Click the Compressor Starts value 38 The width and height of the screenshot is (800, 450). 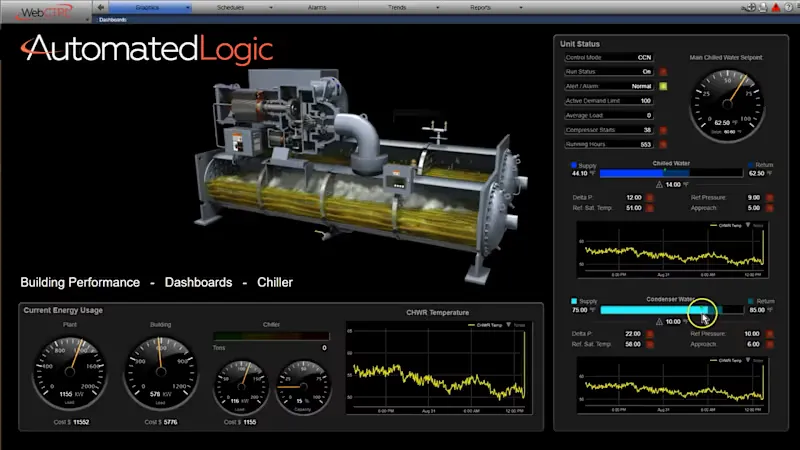point(647,130)
